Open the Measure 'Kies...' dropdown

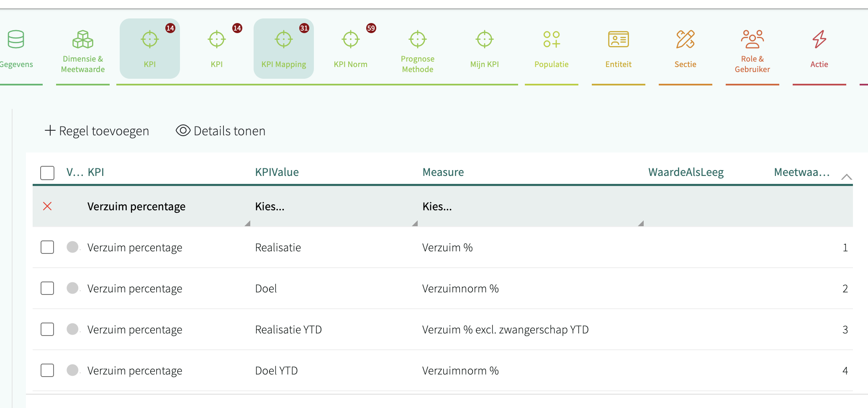click(x=532, y=207)
